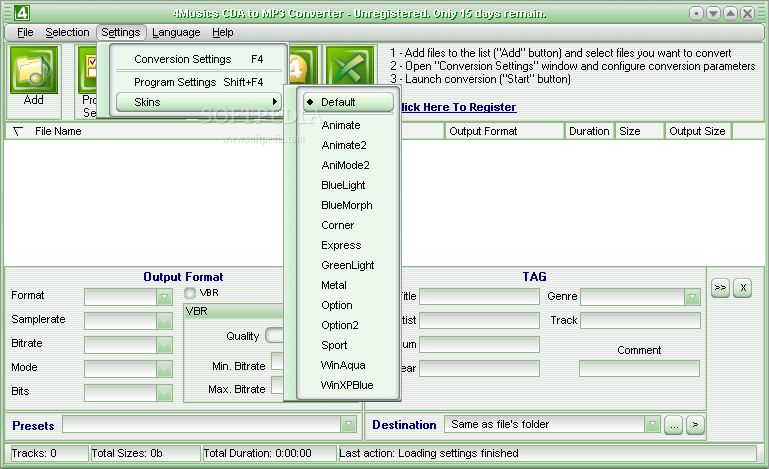
Task: Click the Track input field
Action: 641,320
